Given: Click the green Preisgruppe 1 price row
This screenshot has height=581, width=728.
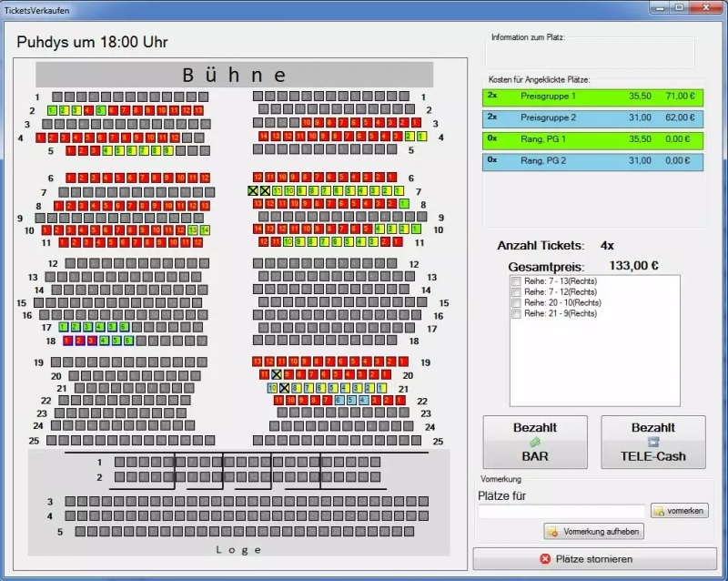Looking at the screenshot, I should 592,97.
